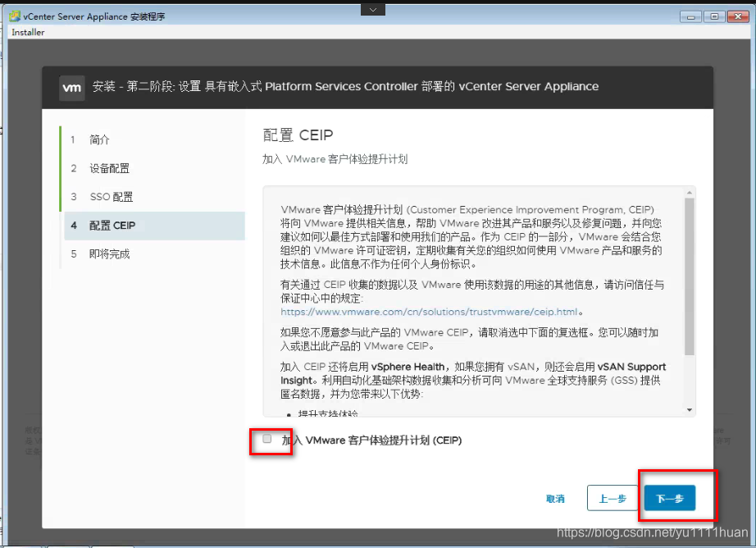Click the 配置 CEIP heading text

298,135
